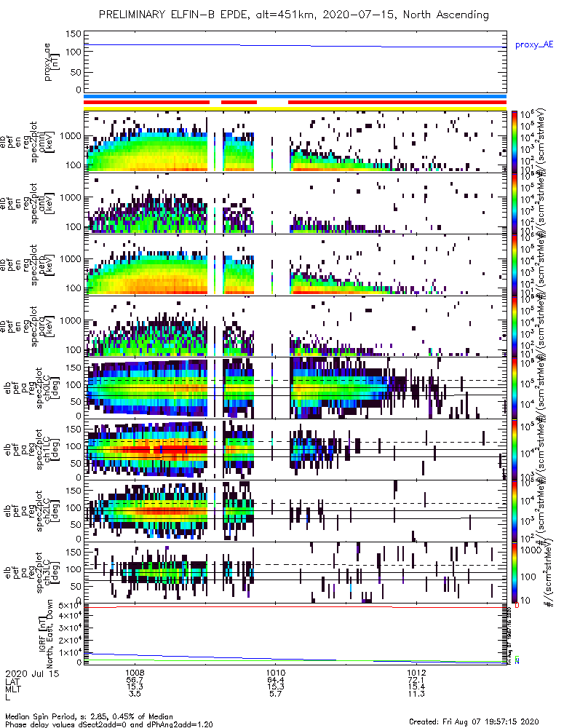Screen dimensions: 564x728
Task: Click the anti energy spectrogram color bar
Action: (514, 203)
